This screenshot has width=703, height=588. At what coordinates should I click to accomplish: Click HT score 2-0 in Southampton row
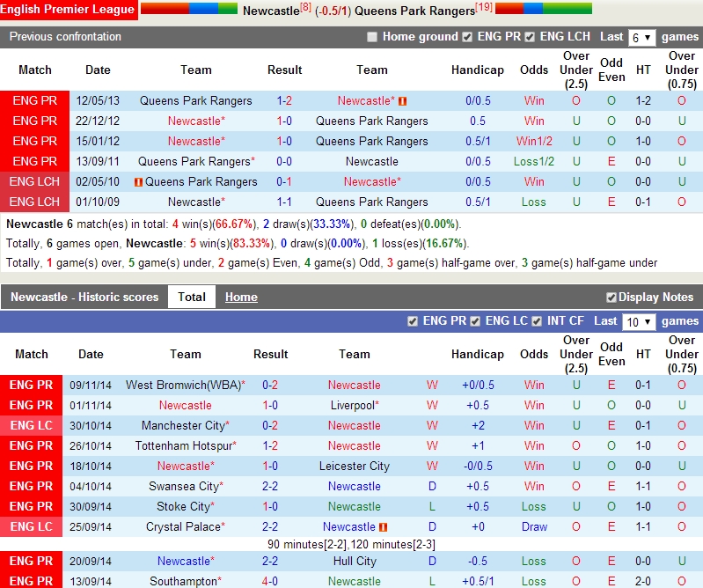coord(643,581)
